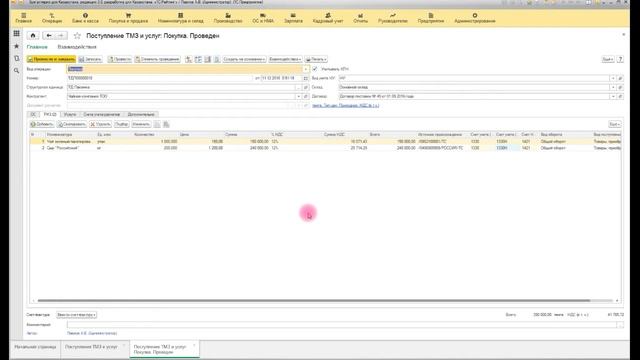Click third icon after Отменить проведение
The height and width of the screenshot is (360, 640).
(207, 59)
